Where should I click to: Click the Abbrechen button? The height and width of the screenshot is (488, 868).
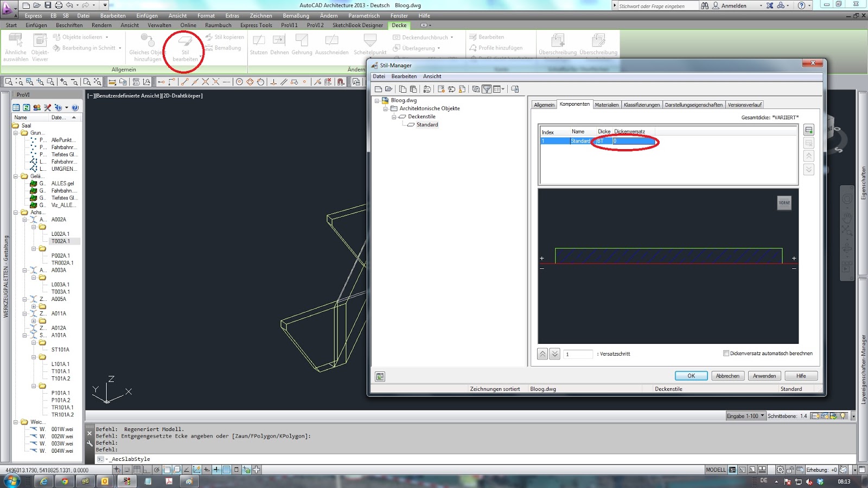coord(727,376)
